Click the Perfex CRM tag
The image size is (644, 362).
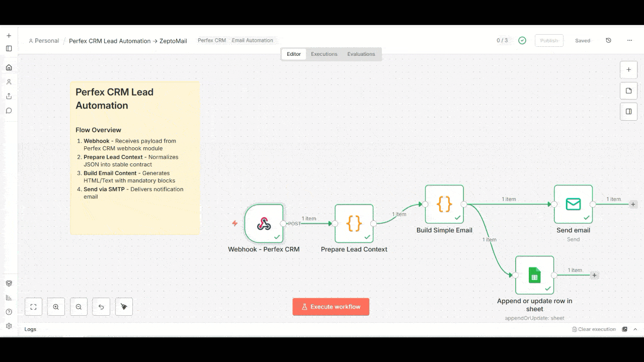212,40
